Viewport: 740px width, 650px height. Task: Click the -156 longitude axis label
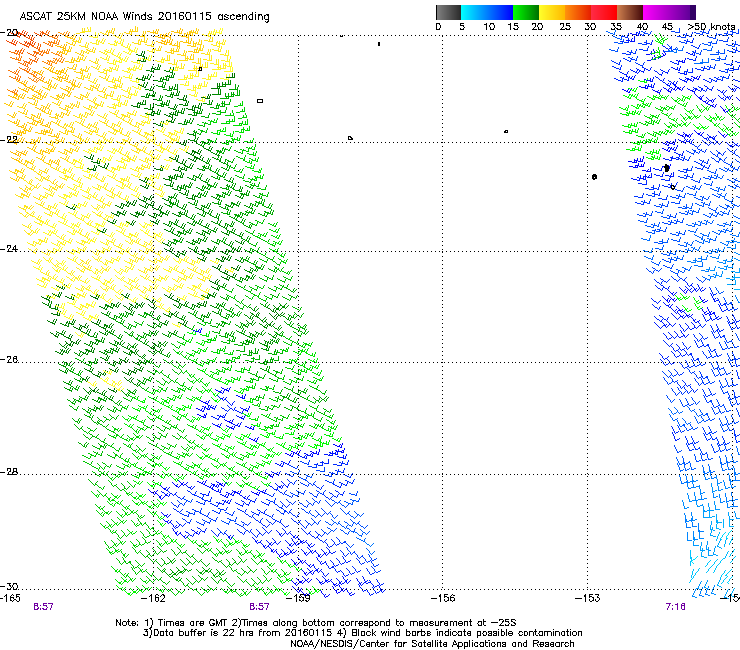(x=443, y=598)
